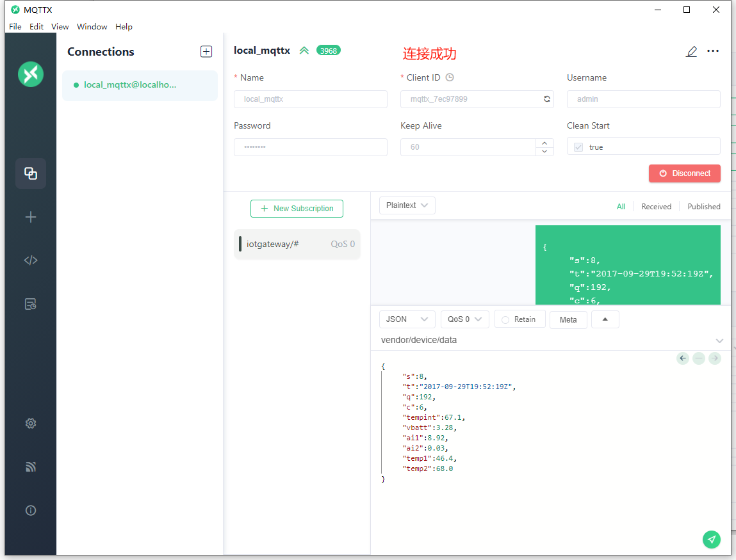Image resolution: width=736 pixels, height=560 pixels.
Task: Show All messages filter
Action: click(621, 206)
